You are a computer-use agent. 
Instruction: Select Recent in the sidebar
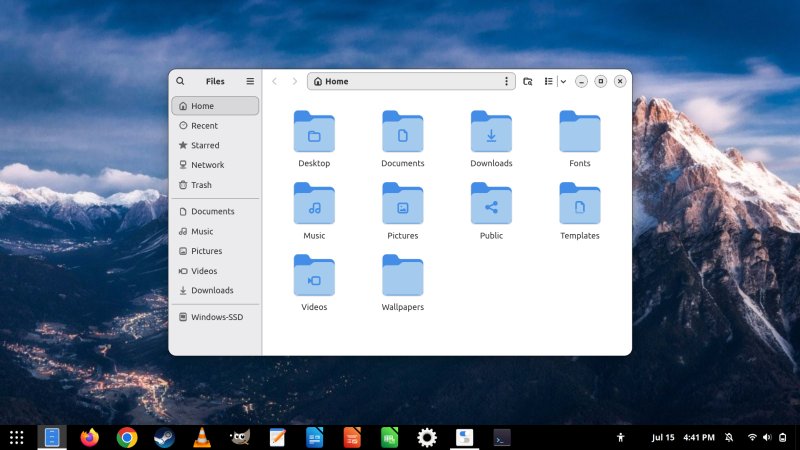[x=204, y=126]
